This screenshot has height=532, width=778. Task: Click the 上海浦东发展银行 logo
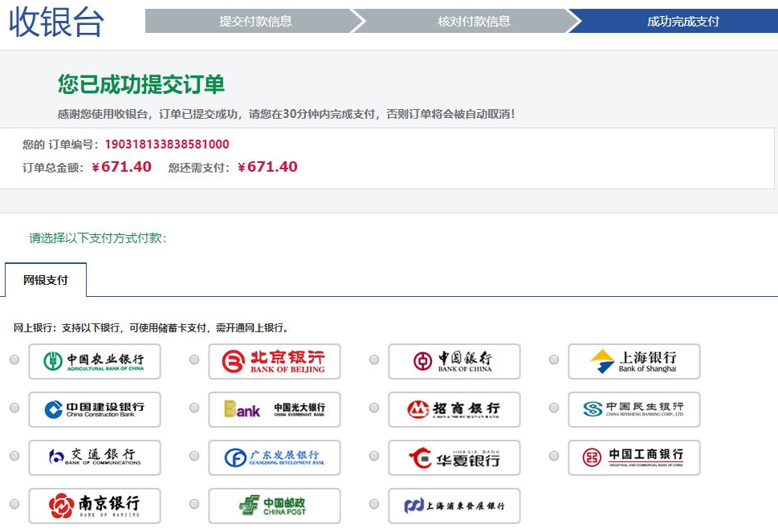[x=454, y=506]
